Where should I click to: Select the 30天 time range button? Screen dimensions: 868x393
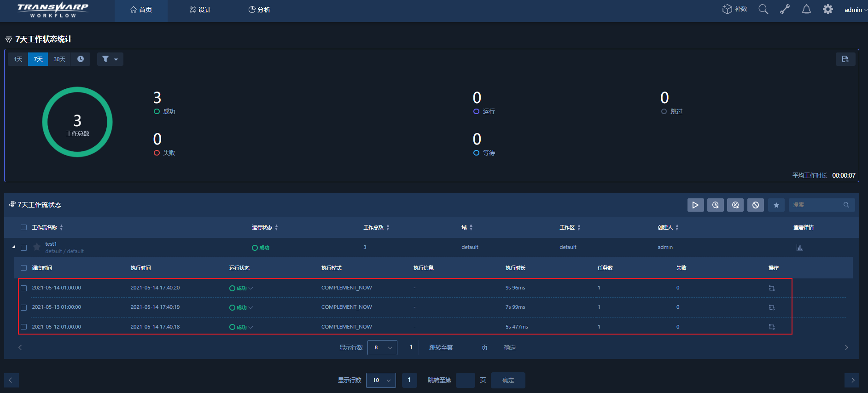click(x=59, y=59)
